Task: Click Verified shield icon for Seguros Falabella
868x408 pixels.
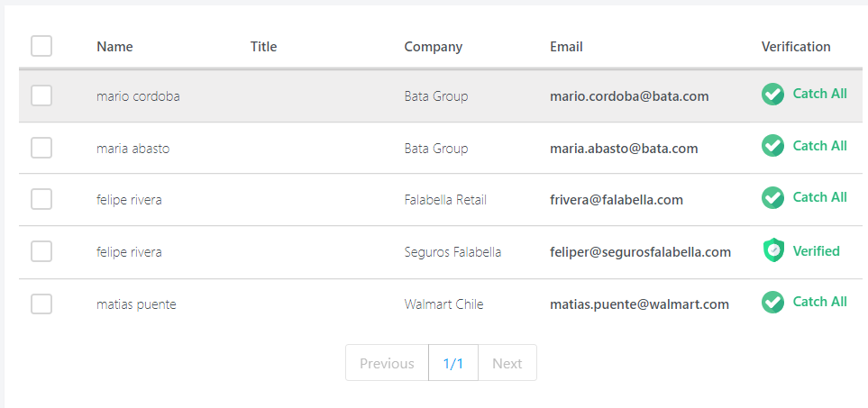Action: [773, 251]
